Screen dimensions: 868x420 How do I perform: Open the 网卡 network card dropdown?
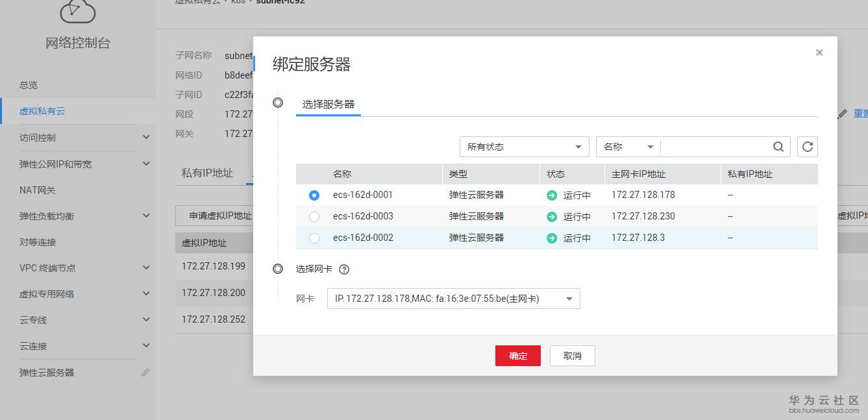(x=453, y=299)
